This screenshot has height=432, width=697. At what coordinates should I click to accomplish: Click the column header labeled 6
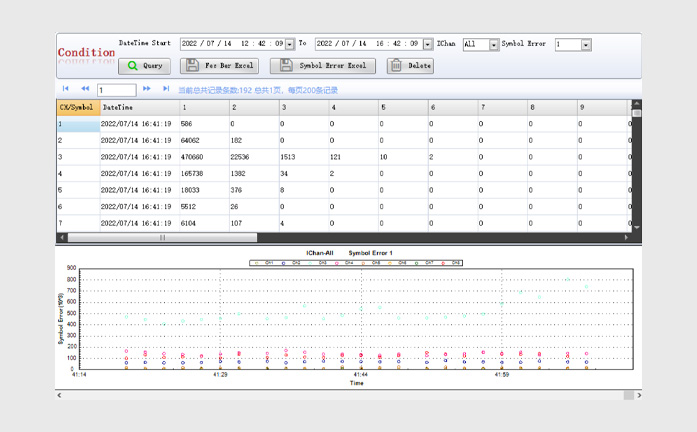pos(453,108)
